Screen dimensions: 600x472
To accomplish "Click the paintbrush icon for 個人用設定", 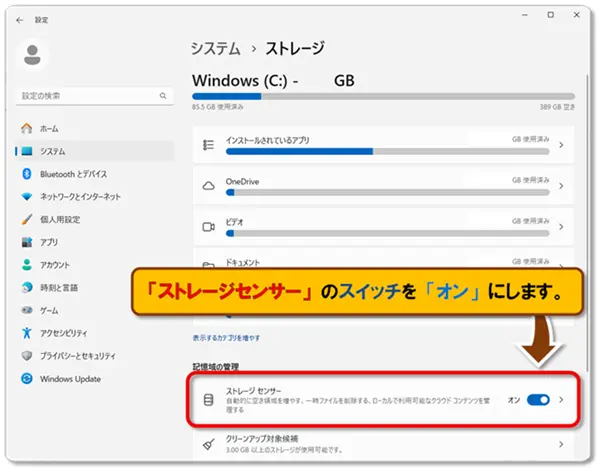I will pyautogui.click(x=27, y=219).
